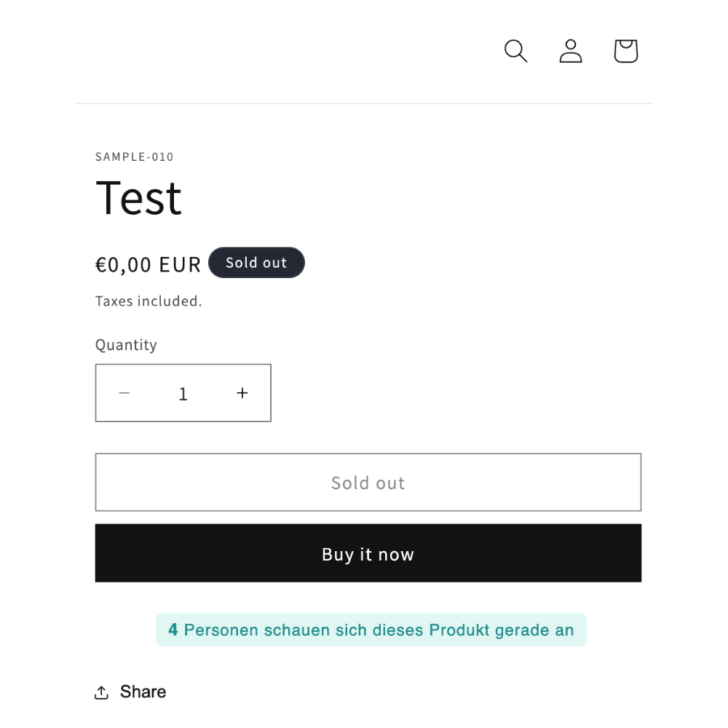Click the word Produkt in the notice
728x728 pixels.
pos(459,630)
